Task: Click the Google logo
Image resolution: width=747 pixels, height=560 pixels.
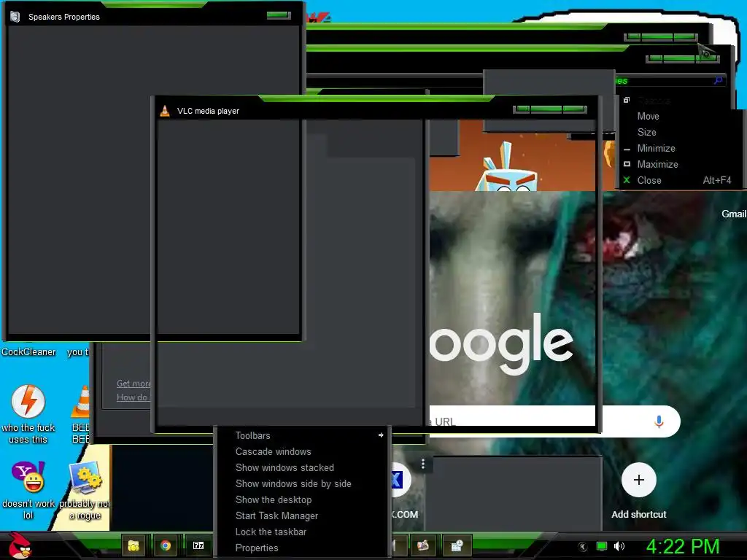Action: pos(501,344)
